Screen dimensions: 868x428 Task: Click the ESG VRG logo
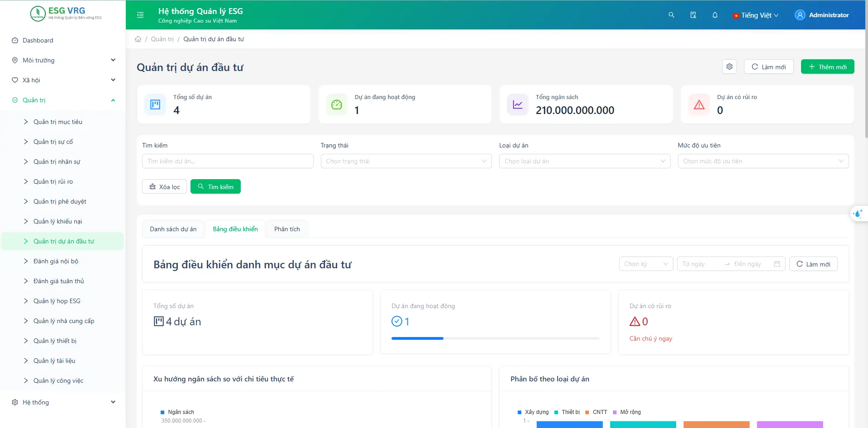[66, 14]
